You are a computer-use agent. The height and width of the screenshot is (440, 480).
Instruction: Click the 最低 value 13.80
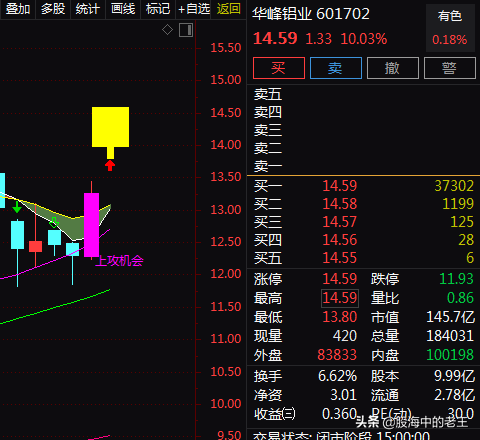pyautogui.click(x=340, y=317)
